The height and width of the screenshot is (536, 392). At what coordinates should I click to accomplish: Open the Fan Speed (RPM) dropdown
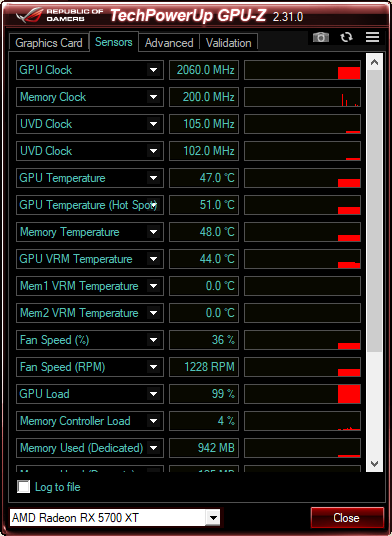pyautogui.click(x=153, y=367)
